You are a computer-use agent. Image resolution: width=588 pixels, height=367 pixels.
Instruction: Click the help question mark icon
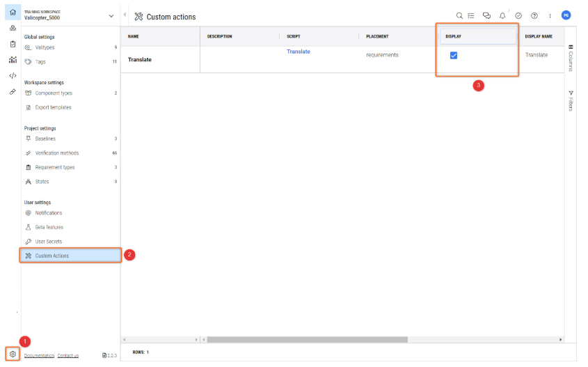pyautogui.click(x=534, y=16)
